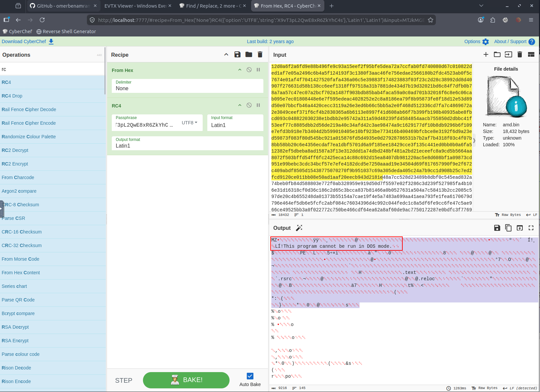Image resolution: width=540 pixels, height=392 pixels.
Task: Click Download CyberChef link
Action: pyautogui.click(x=28, y=41)
